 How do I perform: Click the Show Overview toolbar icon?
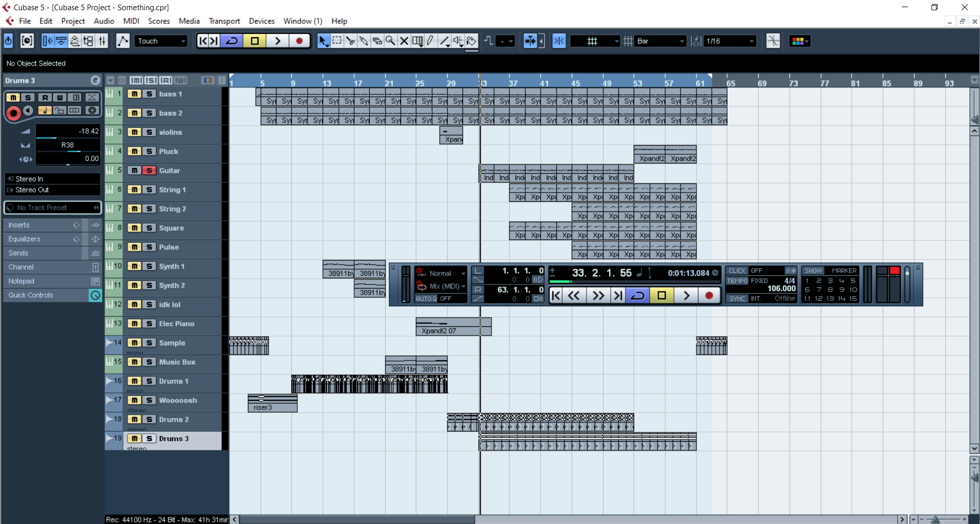(75, 41)
